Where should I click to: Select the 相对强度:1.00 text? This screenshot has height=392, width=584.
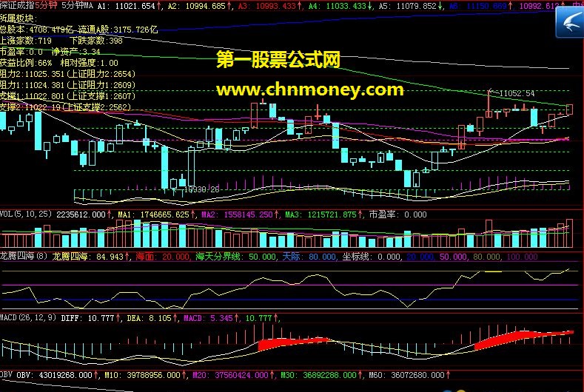pyautogui.click(x=90, y=63)
